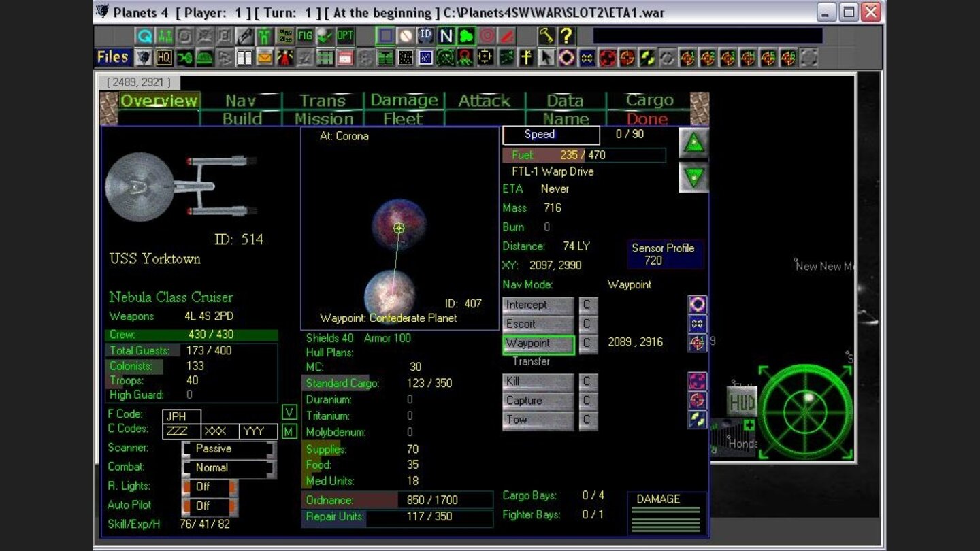Open the Build tab
Image resolution: width=980 pixels, height=551 pixels.
point(242,119)
